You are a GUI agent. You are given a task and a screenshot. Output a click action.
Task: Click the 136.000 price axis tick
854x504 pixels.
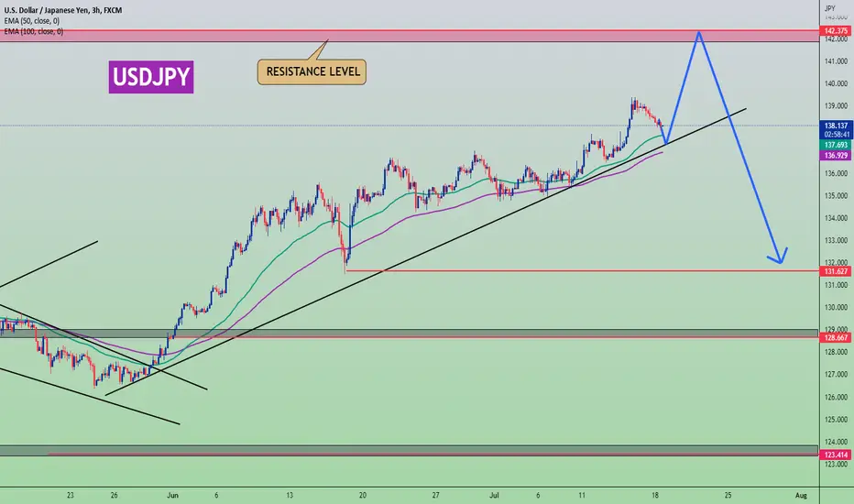[836, 173]
